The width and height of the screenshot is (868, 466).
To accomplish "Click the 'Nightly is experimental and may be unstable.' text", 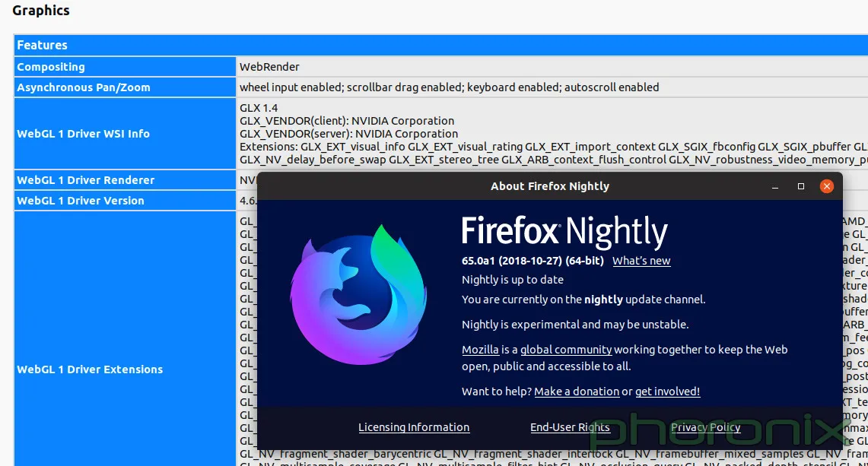I will click(575, 325).
